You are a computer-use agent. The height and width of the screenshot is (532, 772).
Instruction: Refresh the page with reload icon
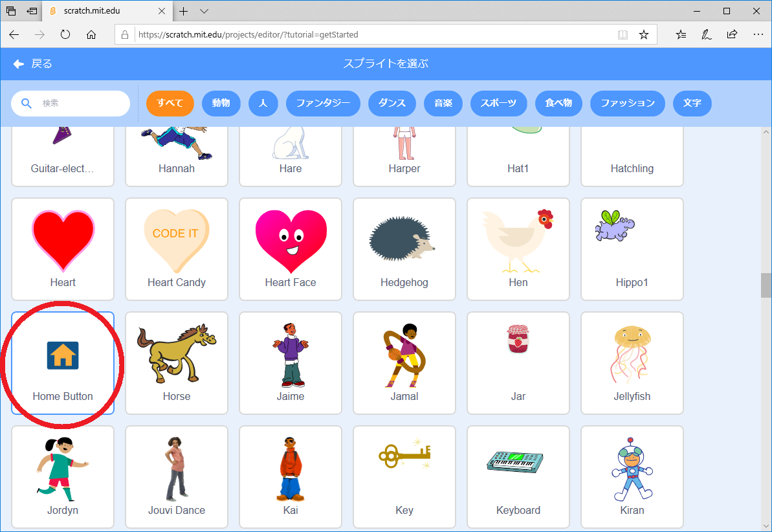pyautogui.click(x=65, y=34)
